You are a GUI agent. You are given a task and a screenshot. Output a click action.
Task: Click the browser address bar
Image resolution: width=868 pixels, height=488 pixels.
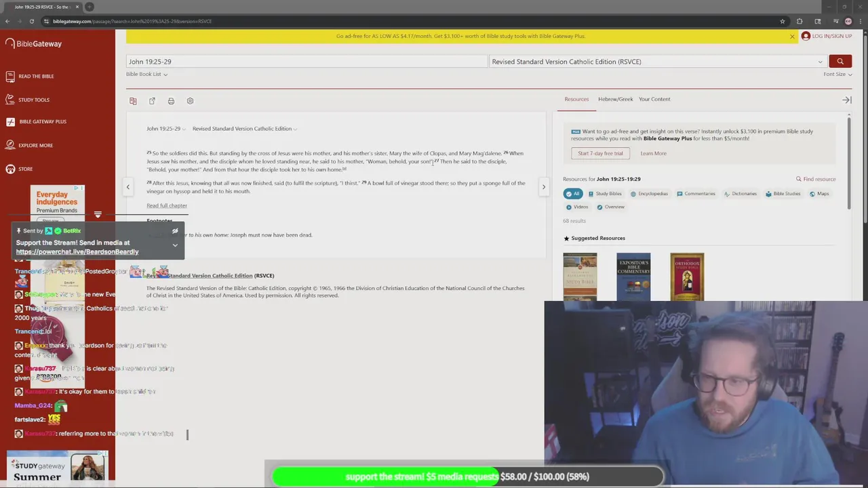407,21
